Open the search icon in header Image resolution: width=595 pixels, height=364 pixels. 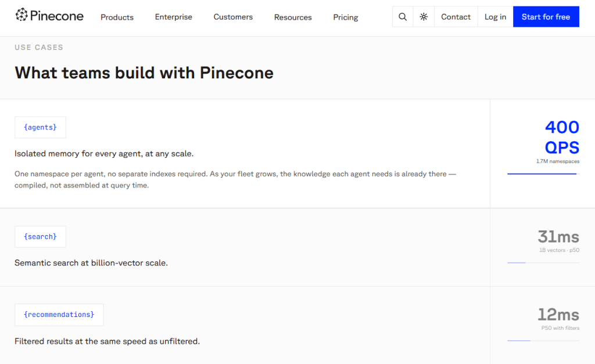click(x=403, y=17)
